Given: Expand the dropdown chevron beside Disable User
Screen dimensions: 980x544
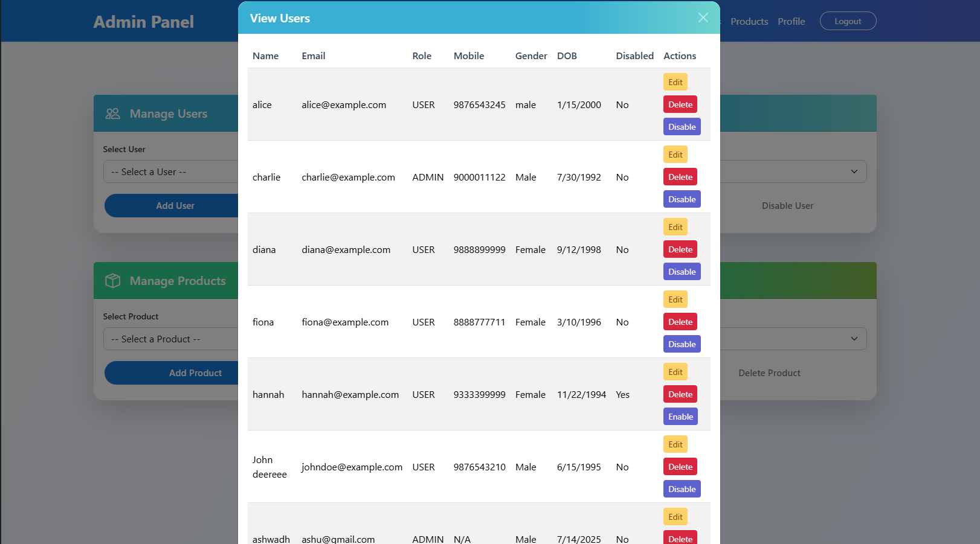Looking at the screenshot, I should pyautogui.click(x=854, y=171).
